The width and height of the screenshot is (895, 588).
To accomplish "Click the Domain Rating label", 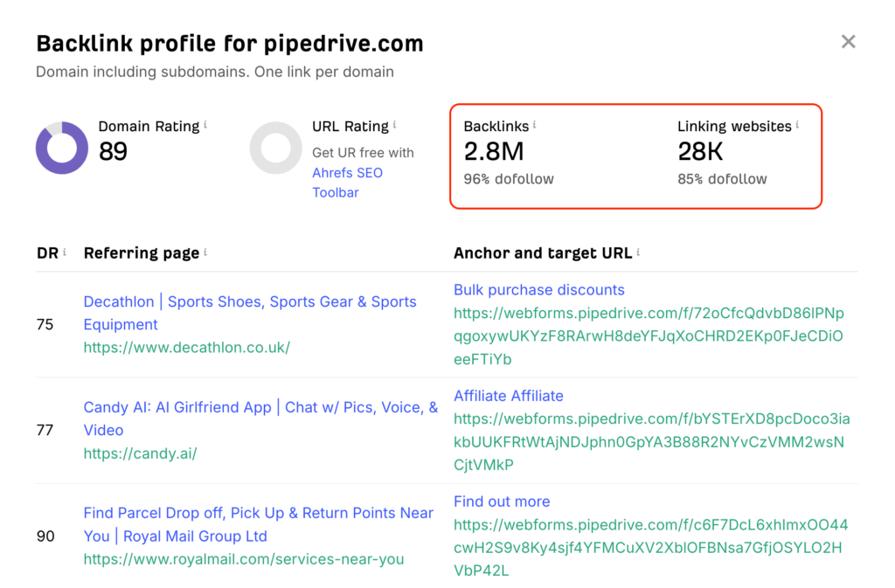I will coord(149,126).
